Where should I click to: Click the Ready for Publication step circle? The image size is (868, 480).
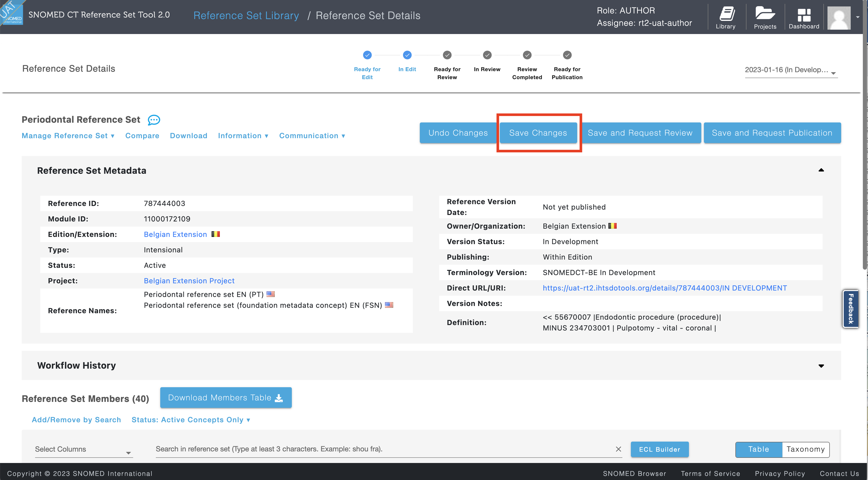[x=567, y=55]
